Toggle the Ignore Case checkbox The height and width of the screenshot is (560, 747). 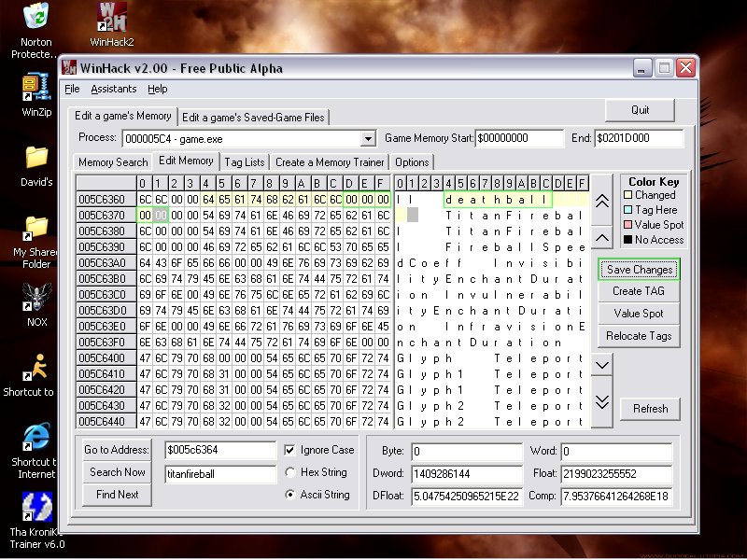pos(289,450)
